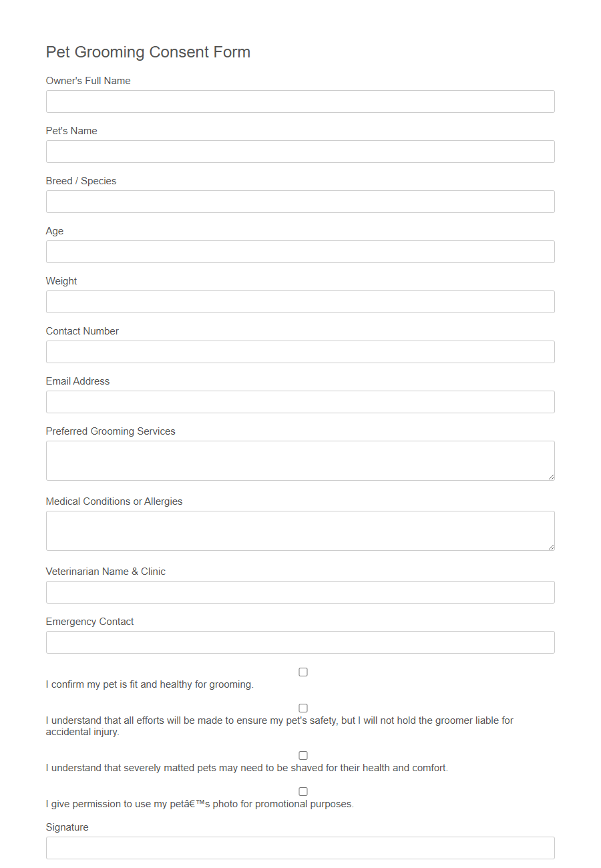The height and width of the screenshot is (868, 601).
Task: Click the Pet Grooming Consent Form title
Action: (148, 52)
